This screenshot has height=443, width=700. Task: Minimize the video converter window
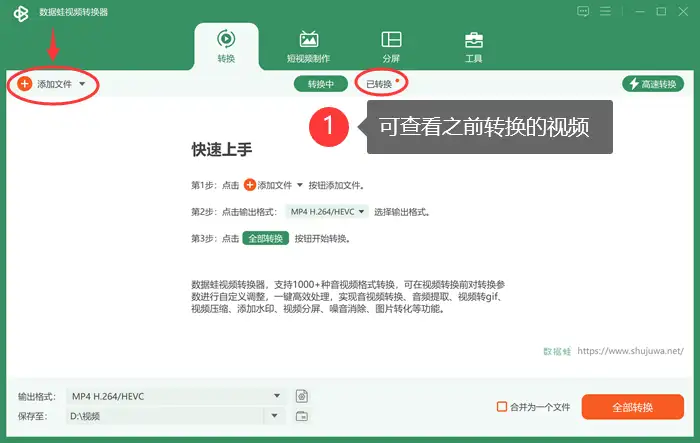(640, 12)
